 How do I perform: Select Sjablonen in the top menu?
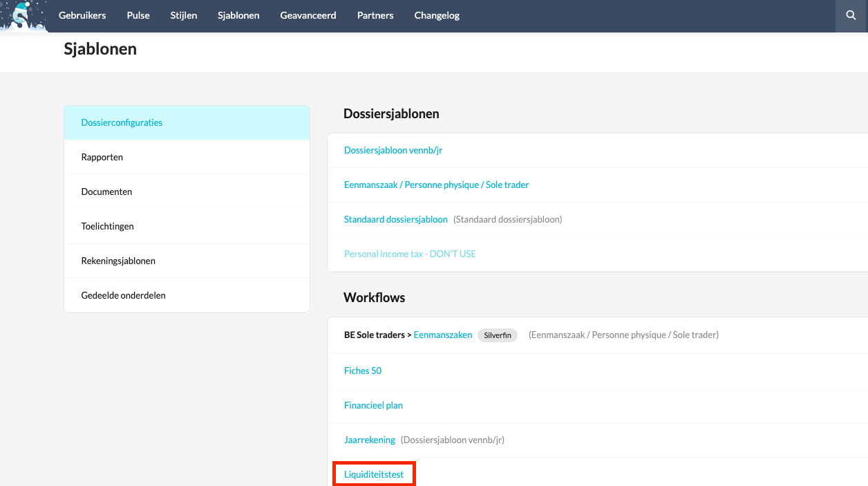click(x=238, y=15)
